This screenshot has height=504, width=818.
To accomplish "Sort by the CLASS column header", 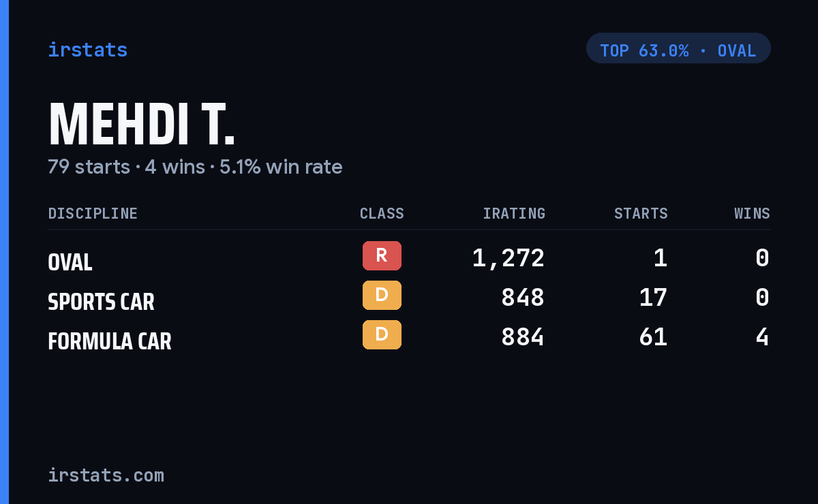I will click(x=382, y=214).
